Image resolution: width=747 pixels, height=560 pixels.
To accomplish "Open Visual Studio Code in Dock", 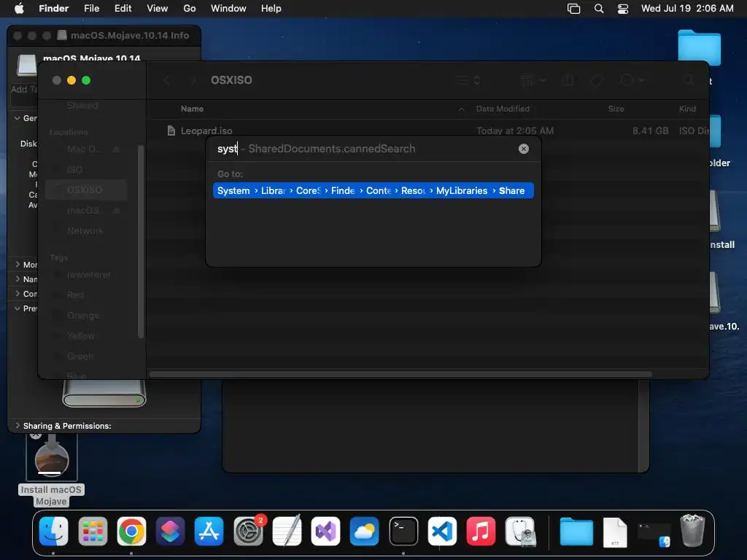I will (x=442, y=531).
